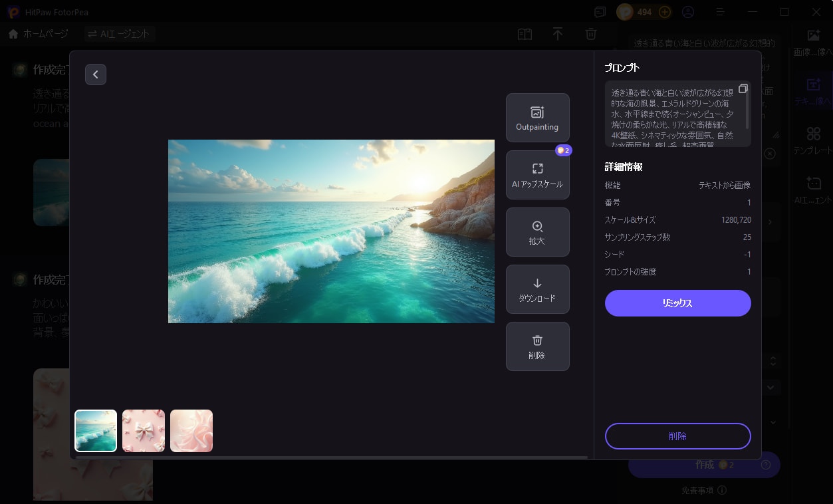Select the pink ribbon bows thumbnail

click(144, 431)
